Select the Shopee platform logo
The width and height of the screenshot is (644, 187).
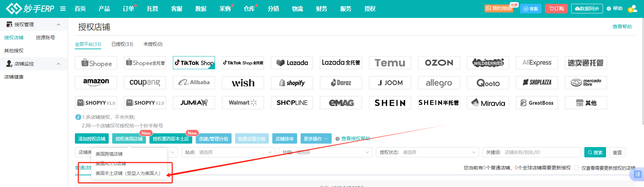click(96, 63)
